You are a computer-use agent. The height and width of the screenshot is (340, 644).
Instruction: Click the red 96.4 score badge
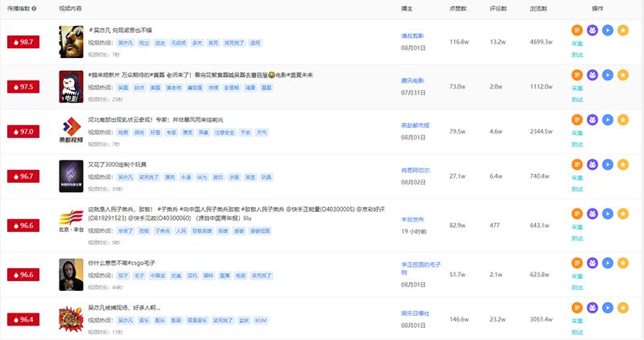23,319
